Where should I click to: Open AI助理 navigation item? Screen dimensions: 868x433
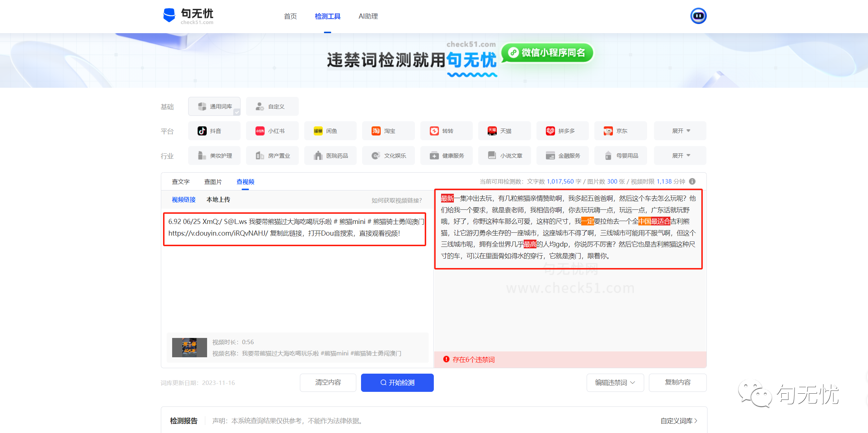(368, 16)
